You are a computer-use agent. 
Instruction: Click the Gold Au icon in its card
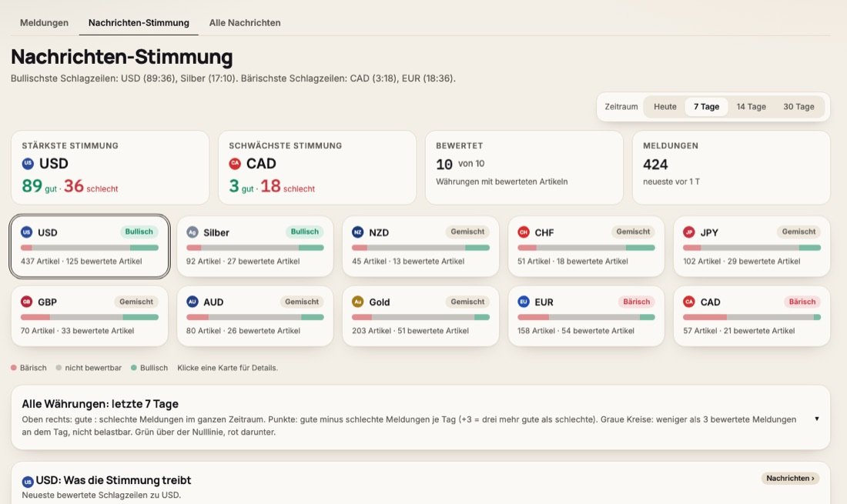coord(357,302)
